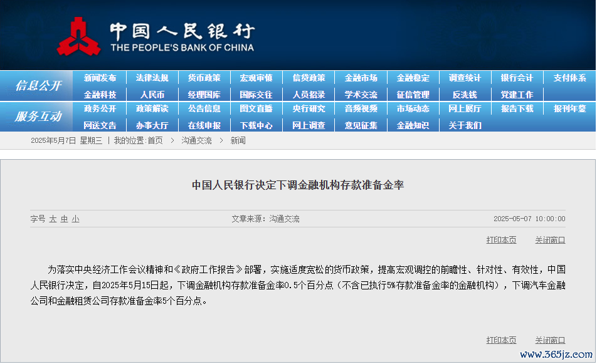Image resolution: width=597 pixels, height=364 pixels.
Task: Click the timestamp 2025-05-07 10:00:00
Action: point(529,219)
